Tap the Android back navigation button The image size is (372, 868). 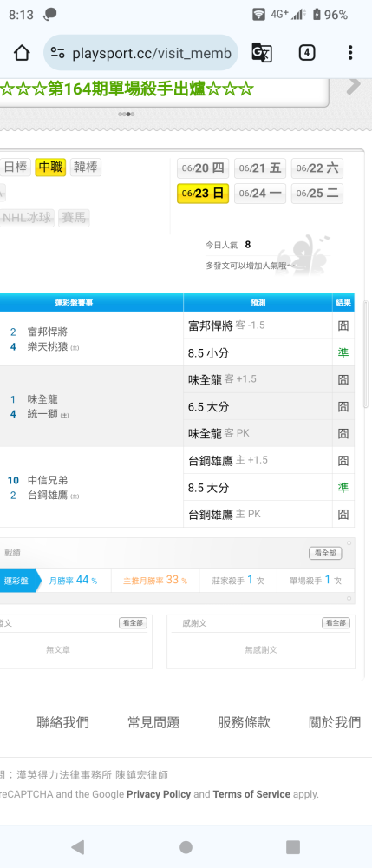pos(78,846)
